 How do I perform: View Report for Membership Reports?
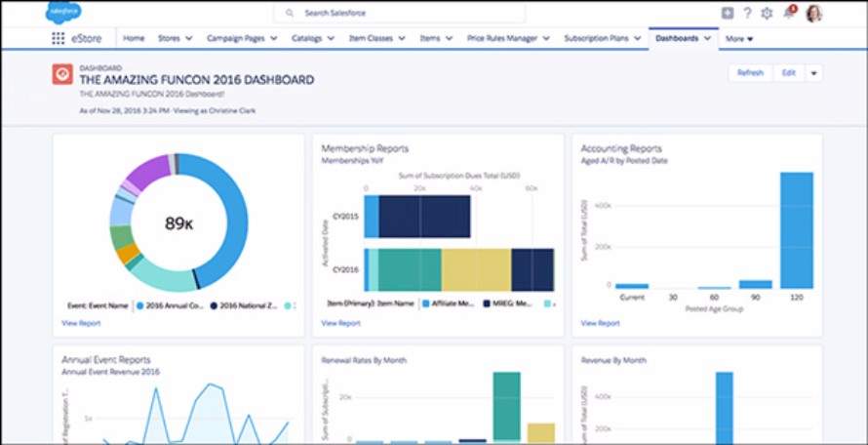point(340,323)
